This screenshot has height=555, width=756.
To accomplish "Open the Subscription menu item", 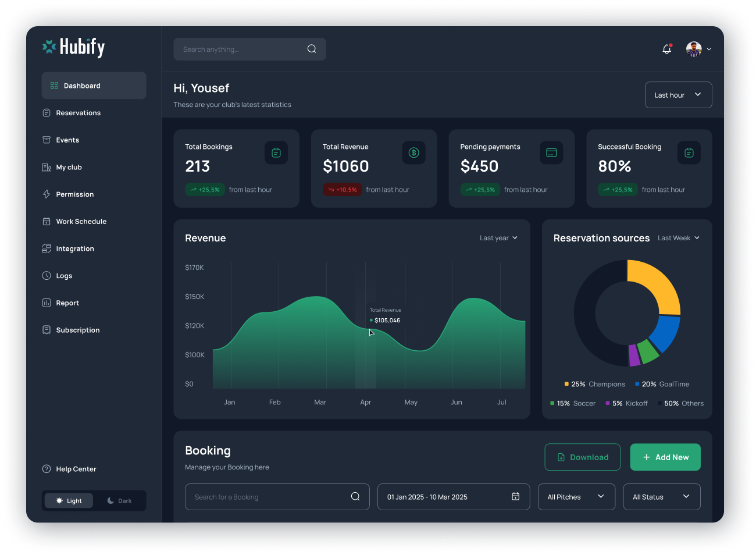I will click(77, 330).
